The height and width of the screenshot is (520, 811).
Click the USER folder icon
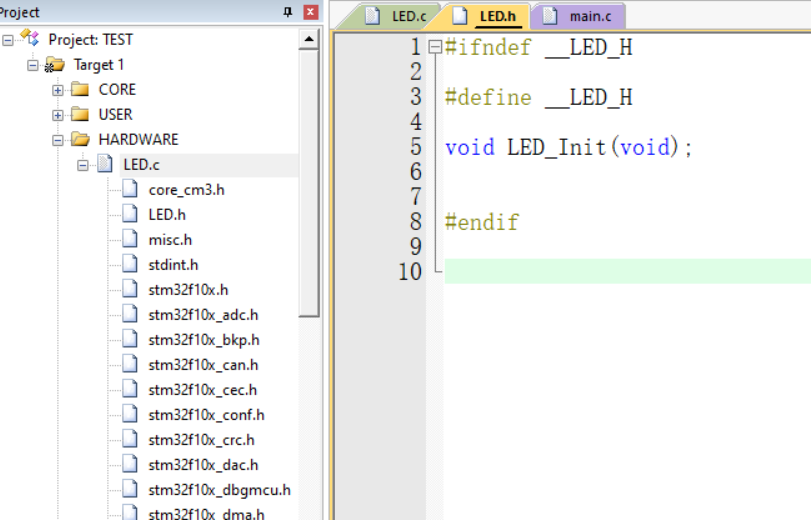point(80,114)
